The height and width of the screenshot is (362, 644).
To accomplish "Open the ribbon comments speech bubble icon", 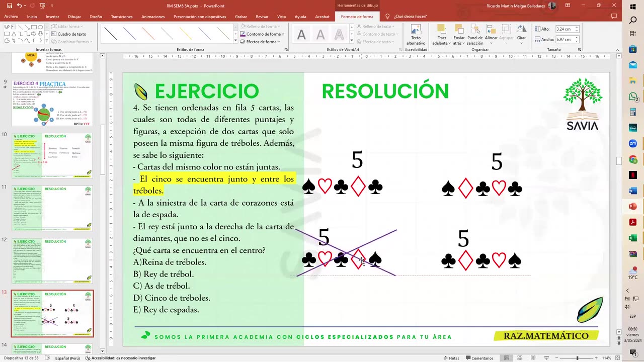I will (614, 17).
